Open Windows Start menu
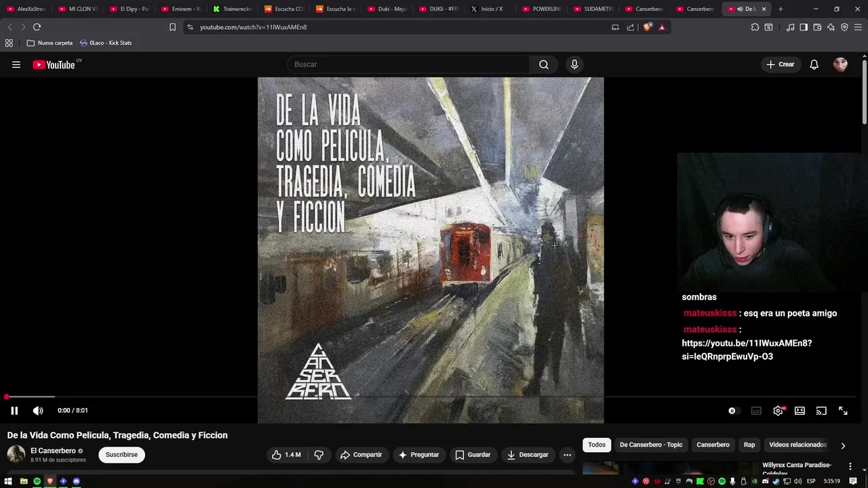This screenshot has height=488, width=868. pyautogui.click(x=8, y=481)
